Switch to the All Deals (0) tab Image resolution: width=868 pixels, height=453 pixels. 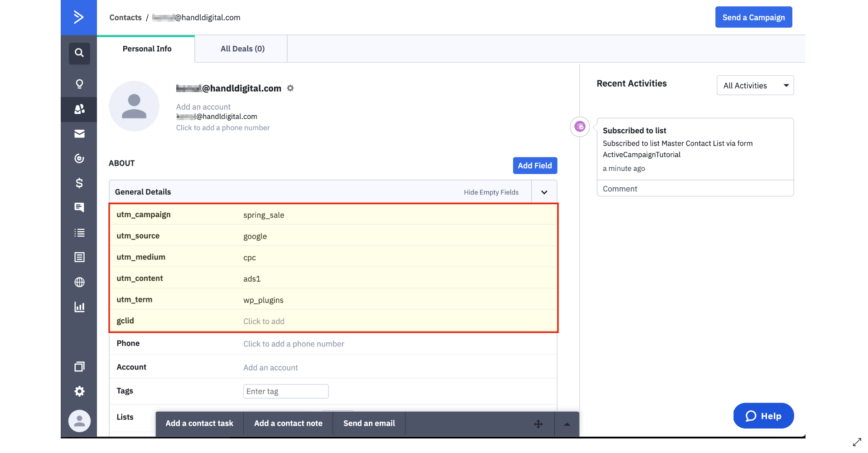pos(242,49)
